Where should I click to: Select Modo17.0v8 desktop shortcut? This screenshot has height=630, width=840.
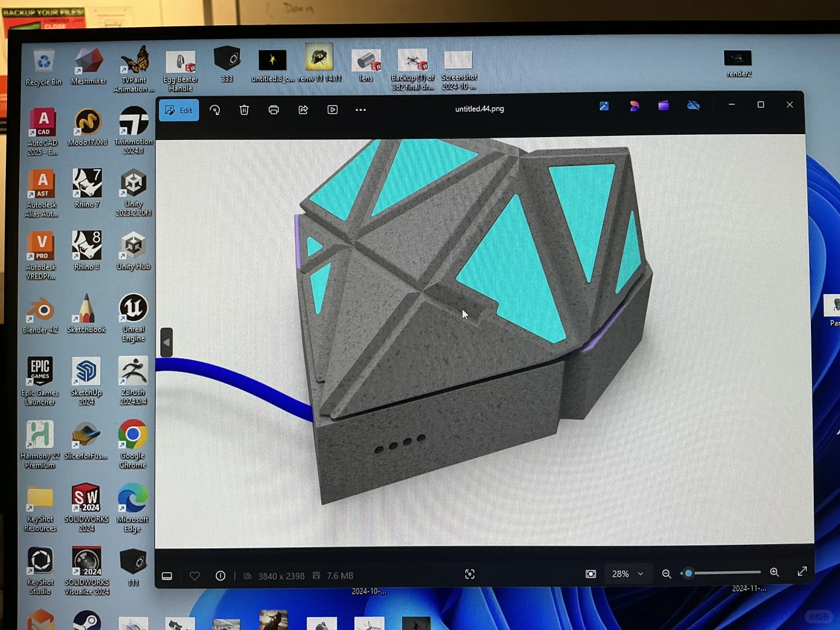[87, 128]
